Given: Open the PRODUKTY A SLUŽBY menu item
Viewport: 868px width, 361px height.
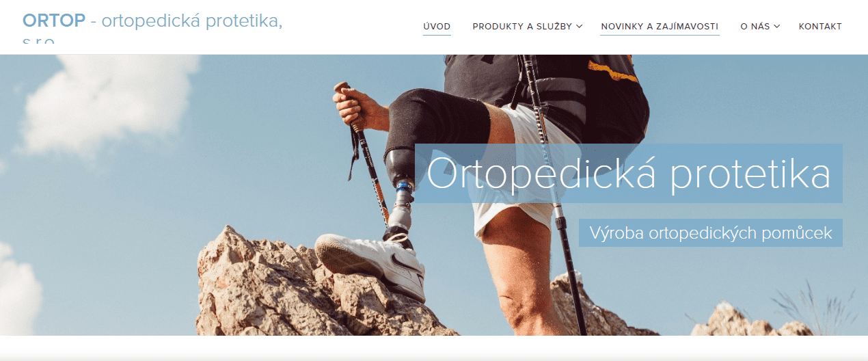Looking at the screenshot, I should click(522, 27).
